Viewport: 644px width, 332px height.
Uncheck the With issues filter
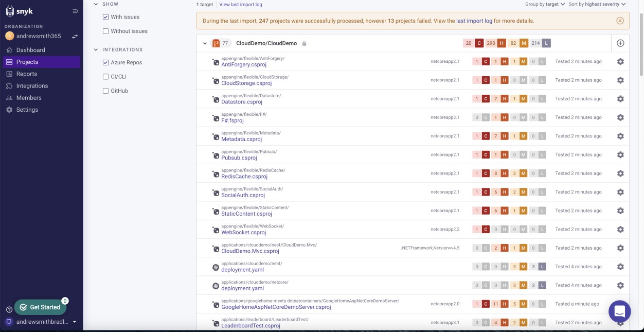coord(105,16)
